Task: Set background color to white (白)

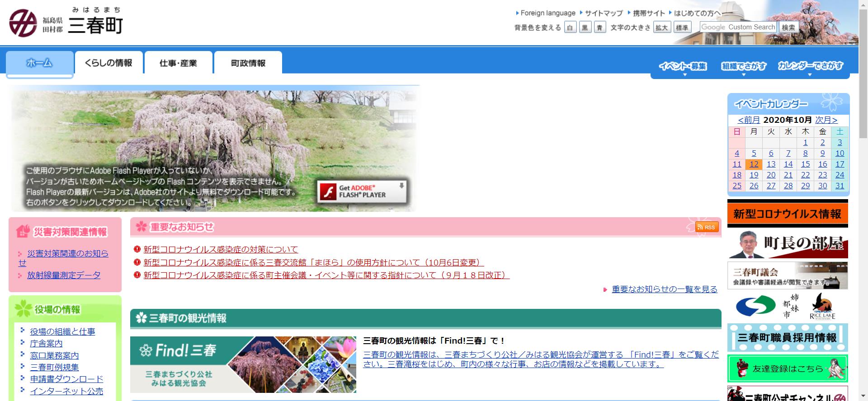Action: click(570, 28)
